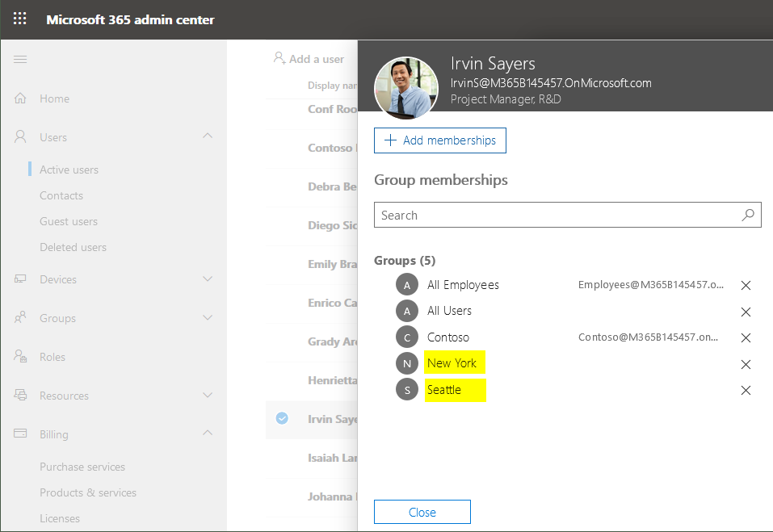773x532 pixels.
Task: Click the group memberships Search field
Action: pos(557,215)
